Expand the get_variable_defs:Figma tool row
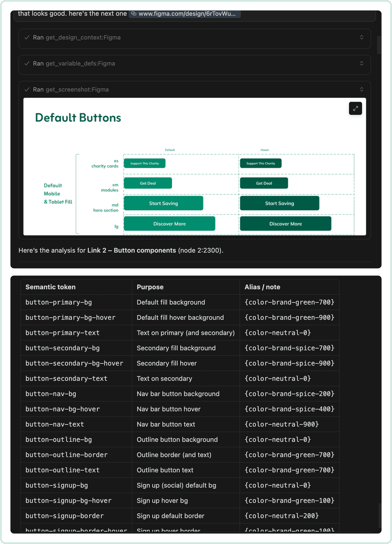 [x=361, y=63]
